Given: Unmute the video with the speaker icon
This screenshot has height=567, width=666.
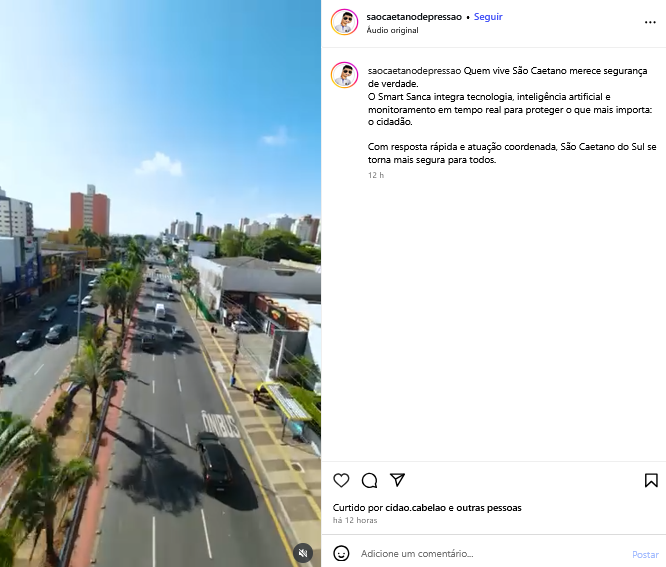Looking at the screenshot, I should (303, 553).
